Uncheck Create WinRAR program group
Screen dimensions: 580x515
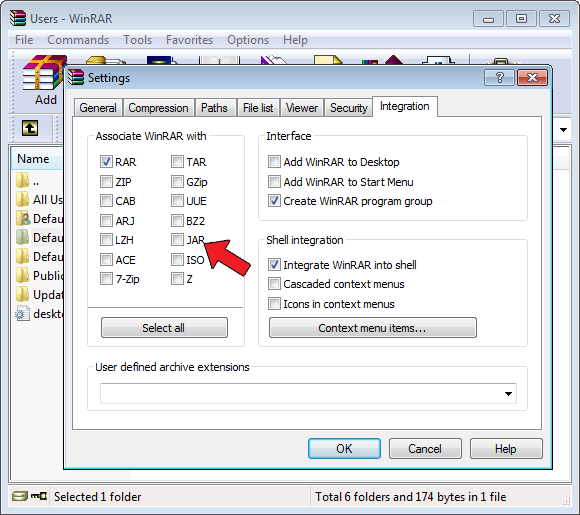point(274,201)
